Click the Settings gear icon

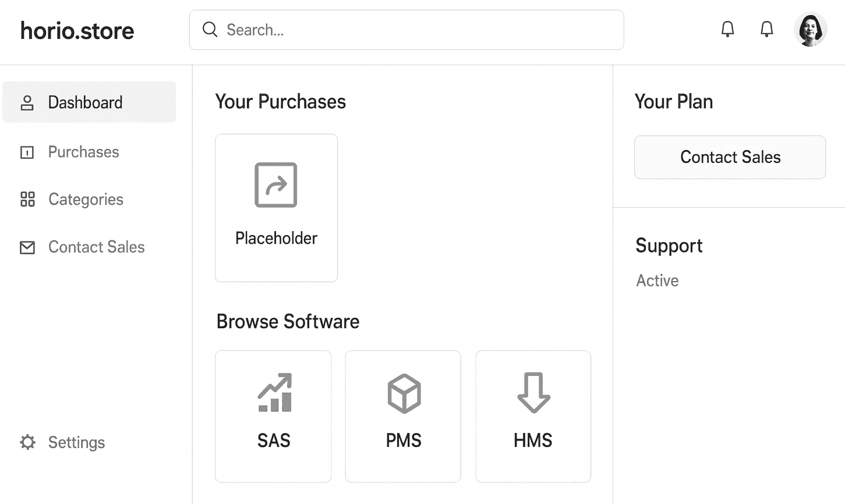(27, 442)
